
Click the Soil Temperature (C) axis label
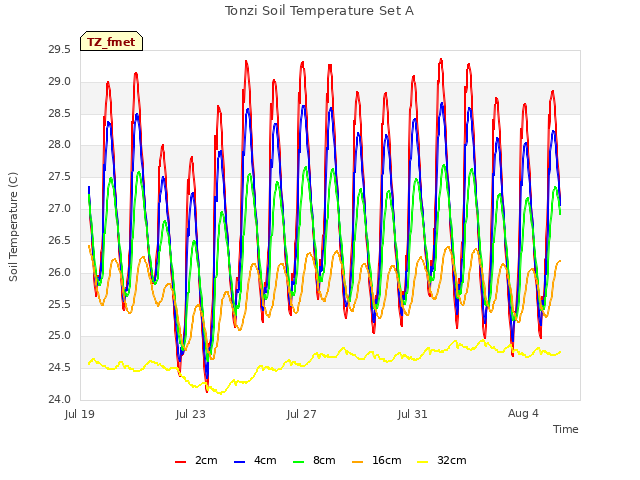tap(13, 227)
